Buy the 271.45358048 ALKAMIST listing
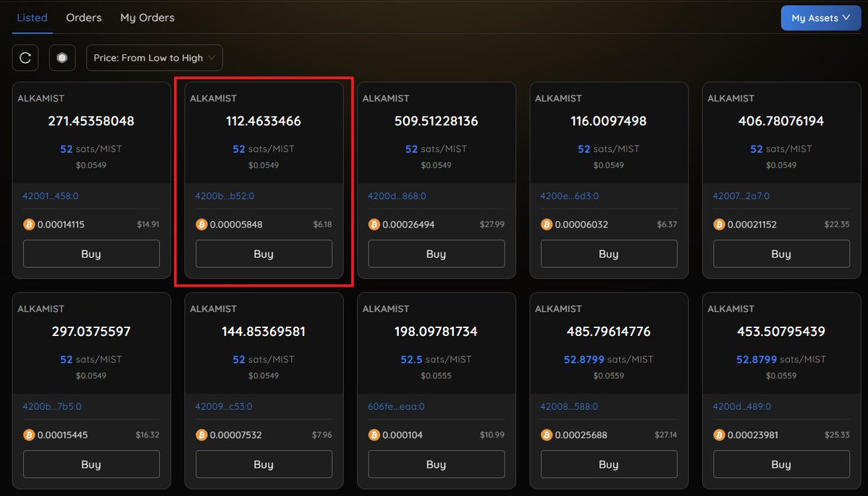This screenshot has width=868, height=496. (91, 253)
